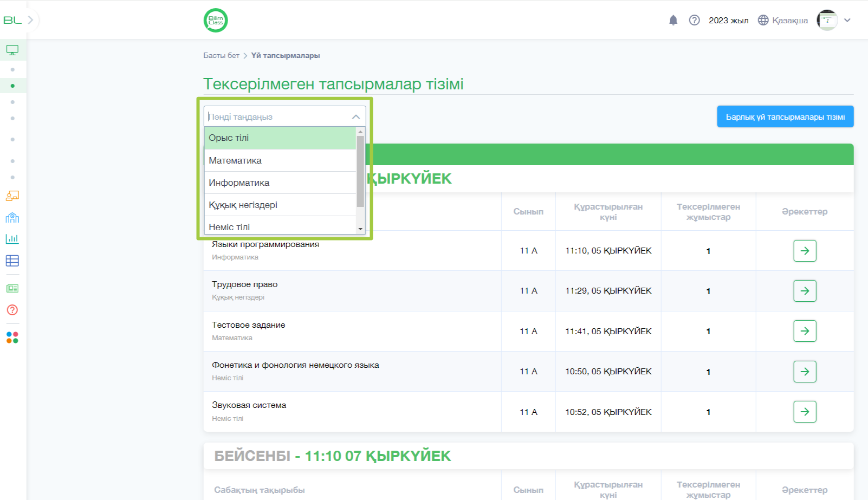
Task: Click the notifications bell icon
Action: click(x=673, y=21)
